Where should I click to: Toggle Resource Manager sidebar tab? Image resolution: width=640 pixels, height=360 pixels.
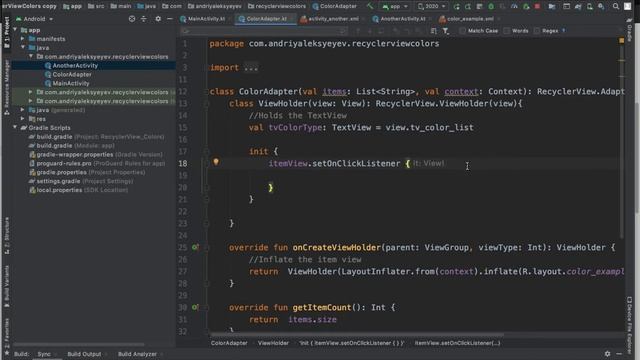click(x=7, y=87)
